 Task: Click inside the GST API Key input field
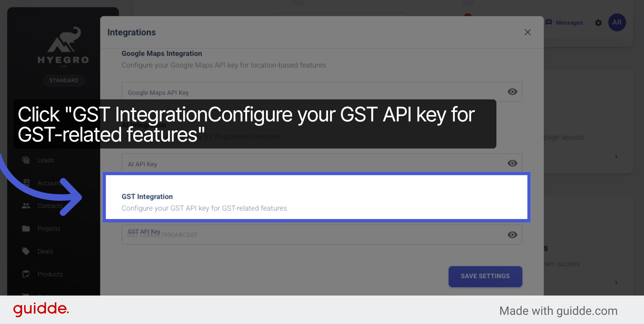302,235
